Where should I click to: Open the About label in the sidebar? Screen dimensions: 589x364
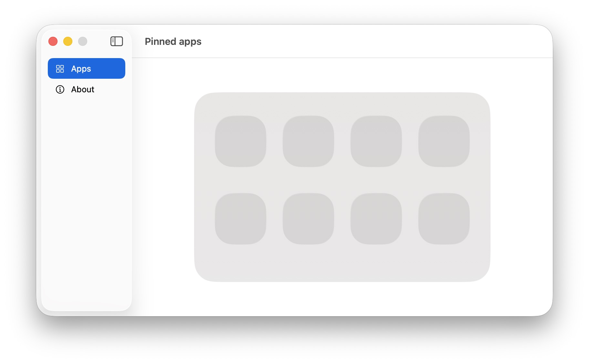click(83, 89)
